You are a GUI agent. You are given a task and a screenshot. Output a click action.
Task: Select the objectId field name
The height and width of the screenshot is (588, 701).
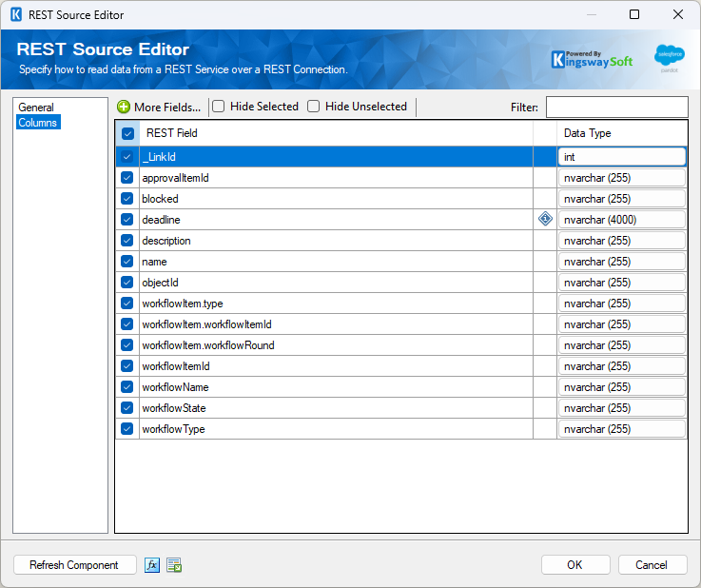pos(160,283)
